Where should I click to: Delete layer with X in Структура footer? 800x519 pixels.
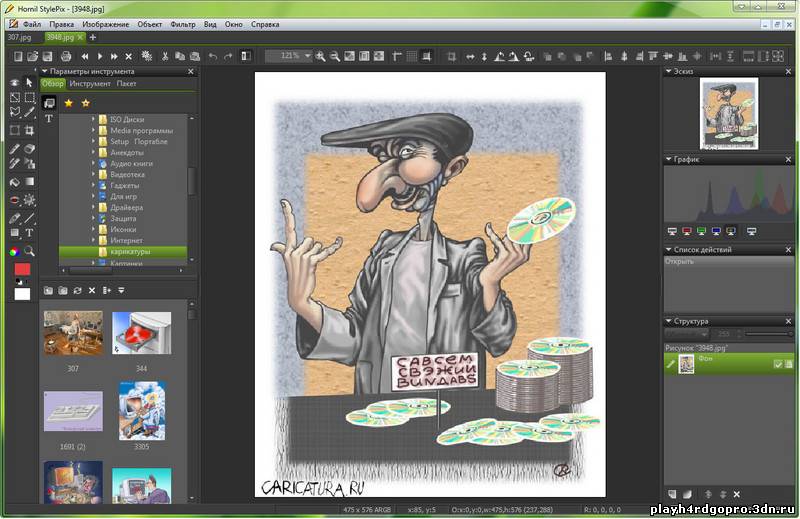pos(736,494)
